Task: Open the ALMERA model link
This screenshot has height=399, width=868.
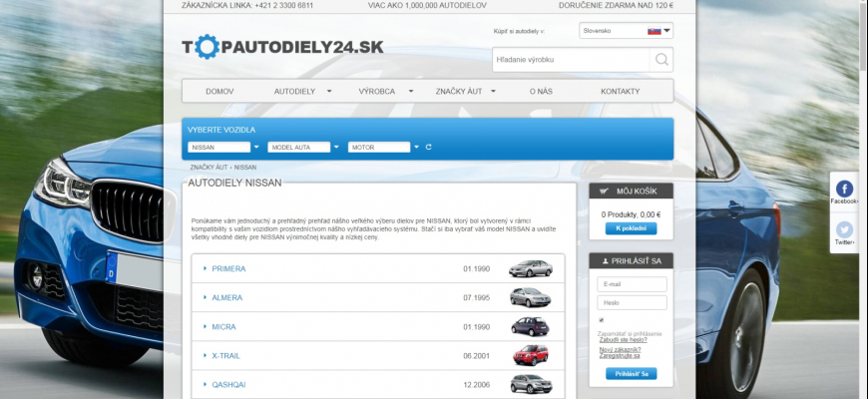Action: (226, 297)
